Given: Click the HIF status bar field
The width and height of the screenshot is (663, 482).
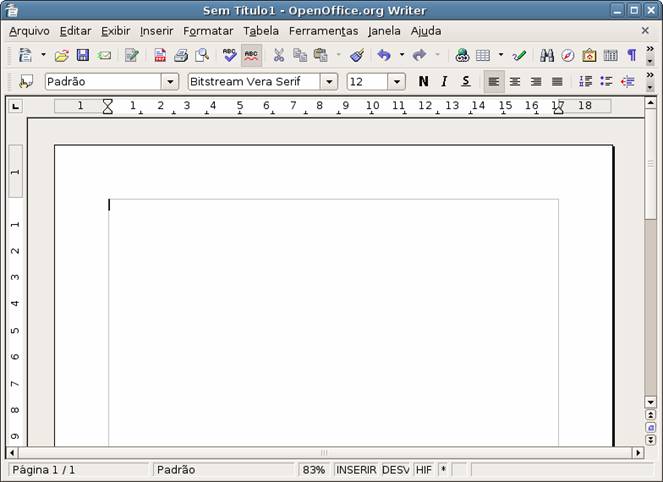Looking at the screenshot, I should pyautogui.click(x=424, y=470).
